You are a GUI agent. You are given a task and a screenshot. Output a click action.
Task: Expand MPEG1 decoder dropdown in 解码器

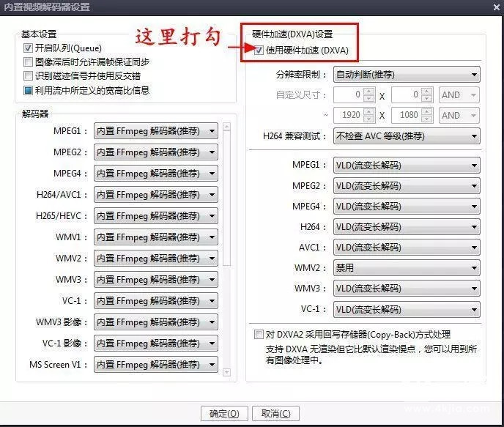click(155, 131)
